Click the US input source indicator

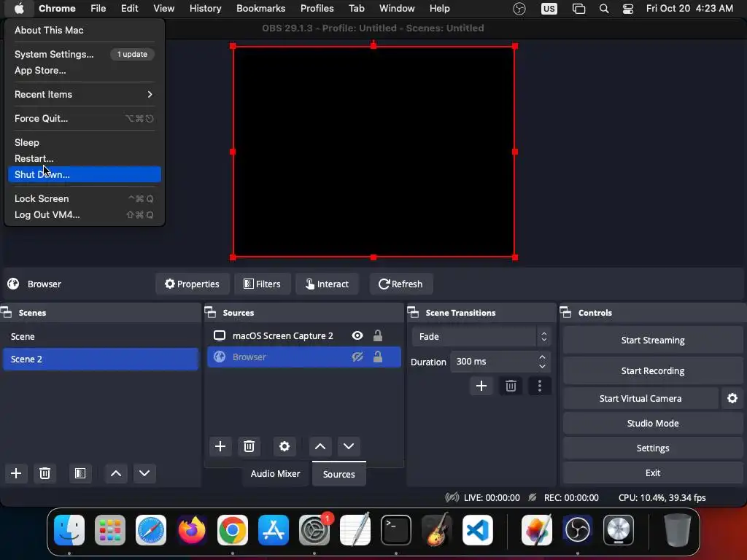pos(549,8)
